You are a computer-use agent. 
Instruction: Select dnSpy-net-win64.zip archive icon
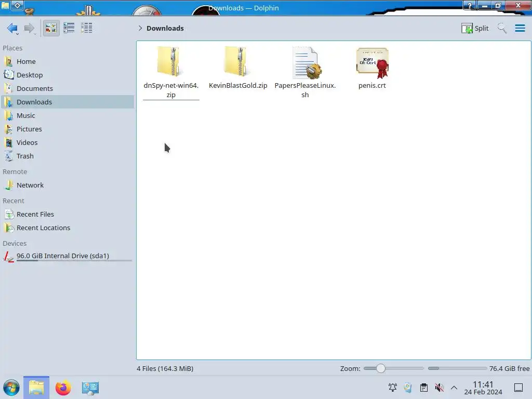tap(170, 61)
